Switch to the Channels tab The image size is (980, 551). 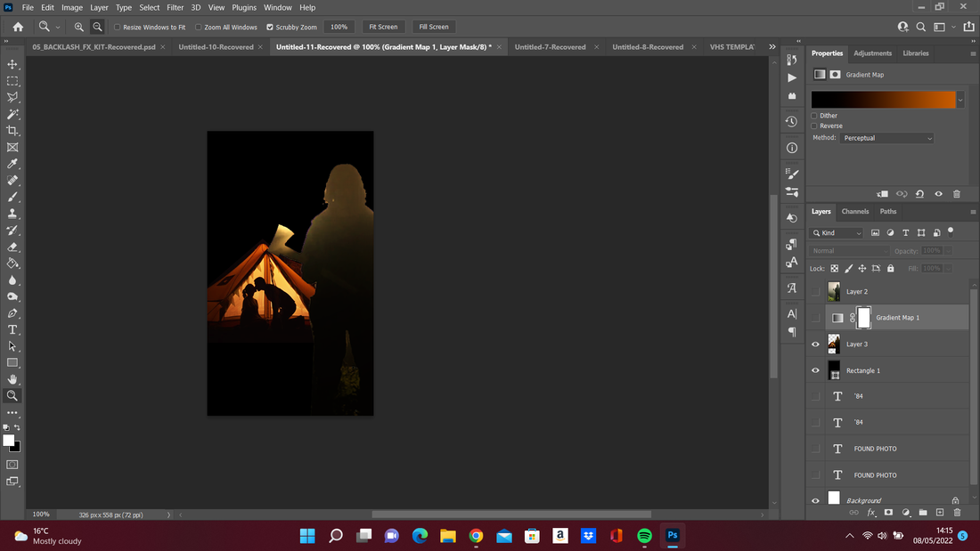[855, 212]
